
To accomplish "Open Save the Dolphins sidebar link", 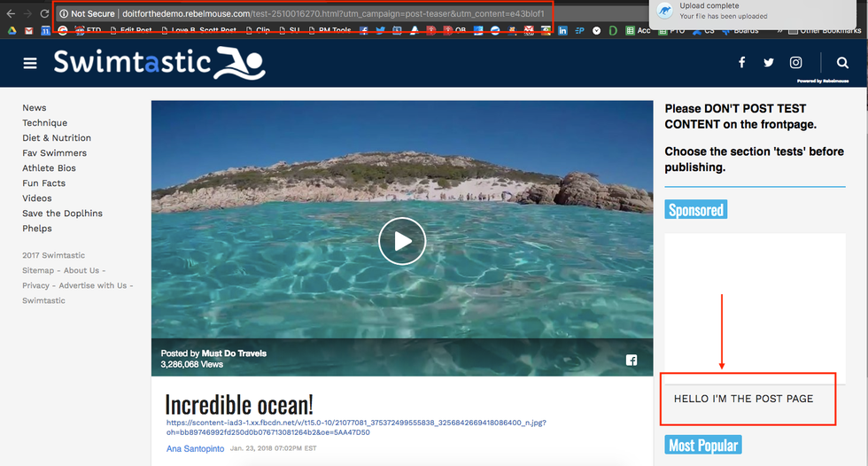I will (x=62, y=214).
